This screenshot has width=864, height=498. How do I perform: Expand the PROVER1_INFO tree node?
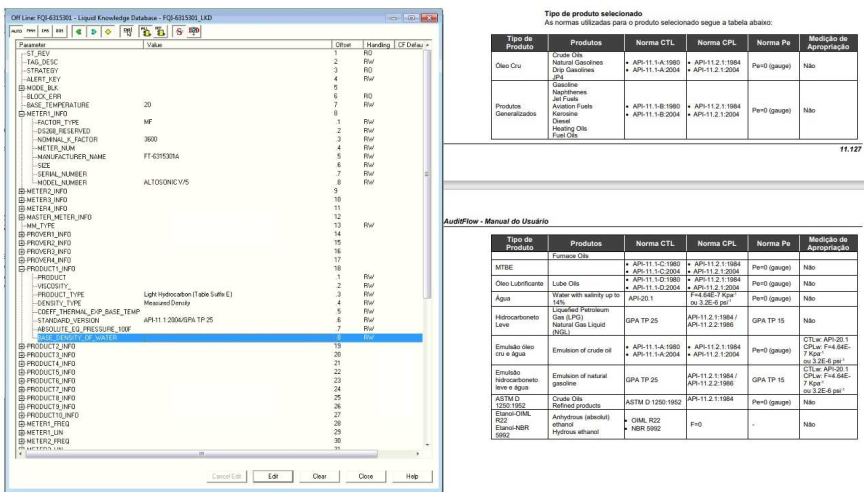[22, 235]
